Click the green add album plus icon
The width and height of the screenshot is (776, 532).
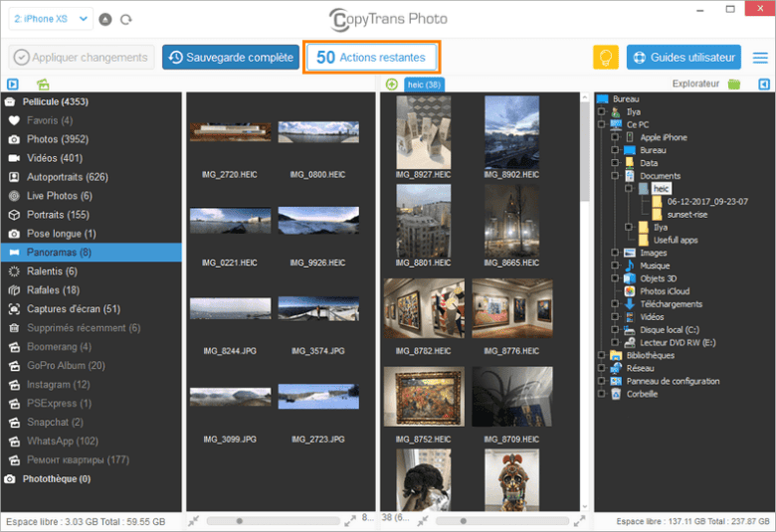coord(391,85)
